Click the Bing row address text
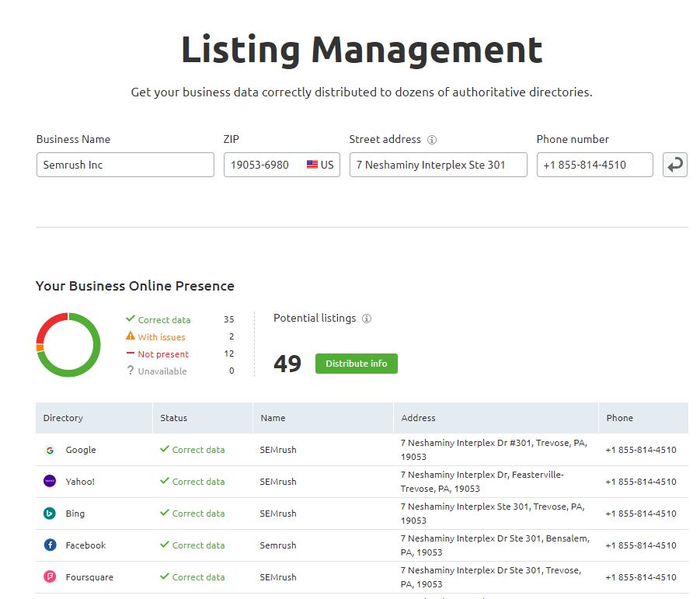The height and width of the screenshot is (599, 700). coord(493,514)
